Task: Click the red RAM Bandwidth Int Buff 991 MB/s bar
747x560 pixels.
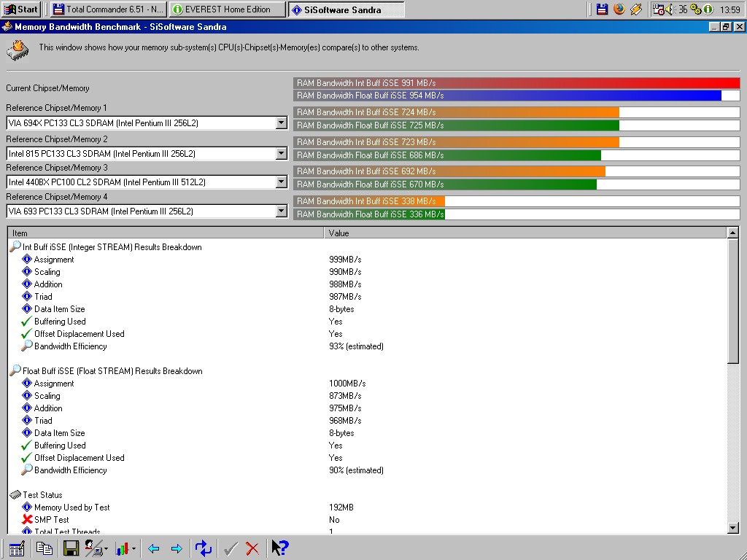Action: tap(516, 83)
